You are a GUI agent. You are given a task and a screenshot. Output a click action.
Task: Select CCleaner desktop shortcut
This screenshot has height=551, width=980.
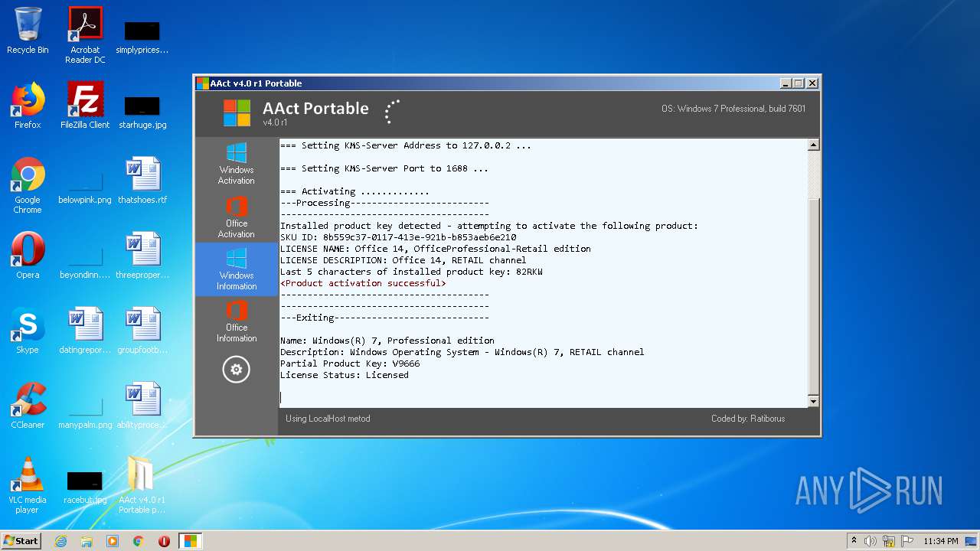[28, 406]
